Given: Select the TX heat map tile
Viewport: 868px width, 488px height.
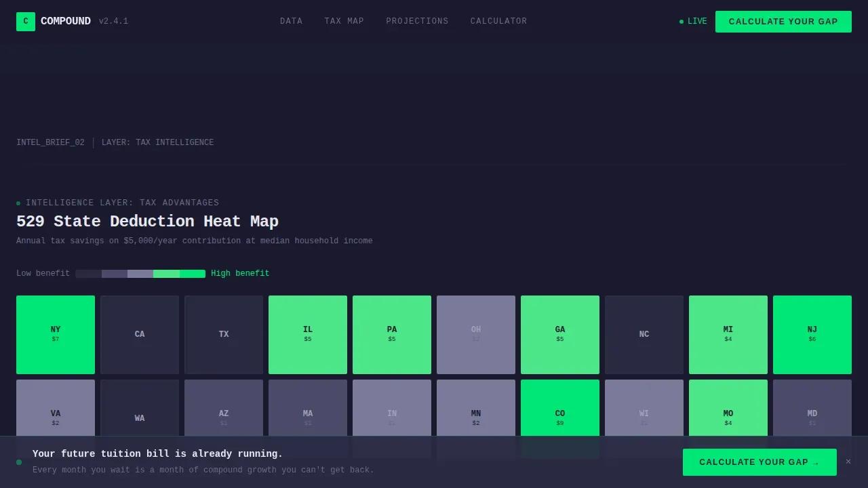Looking at the screenshot, I should pos(224,335).
